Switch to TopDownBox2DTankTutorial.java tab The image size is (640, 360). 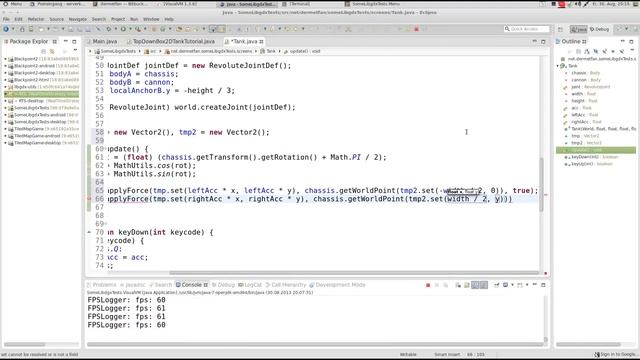171,42
